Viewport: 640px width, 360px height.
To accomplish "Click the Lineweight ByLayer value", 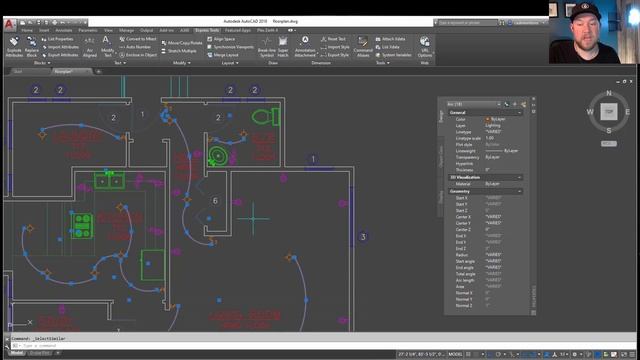I will [502, 151].
